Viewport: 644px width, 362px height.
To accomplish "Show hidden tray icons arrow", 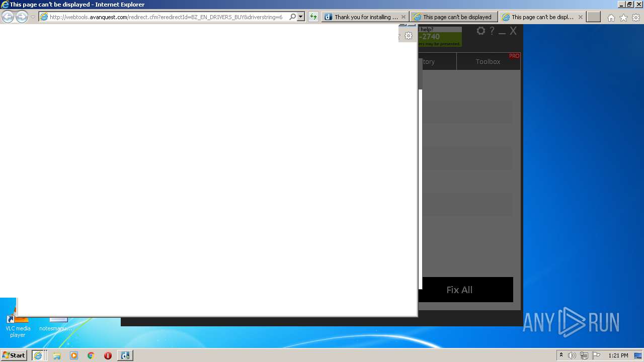I will click(x=561, y=355).
